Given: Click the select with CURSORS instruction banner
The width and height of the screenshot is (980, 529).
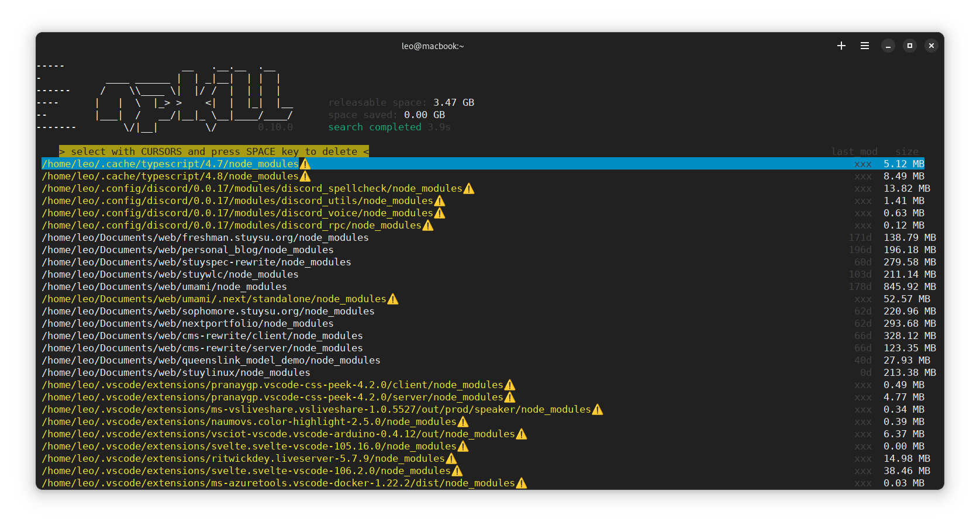Looking at the screenshot, I should (x=214, y=152).
